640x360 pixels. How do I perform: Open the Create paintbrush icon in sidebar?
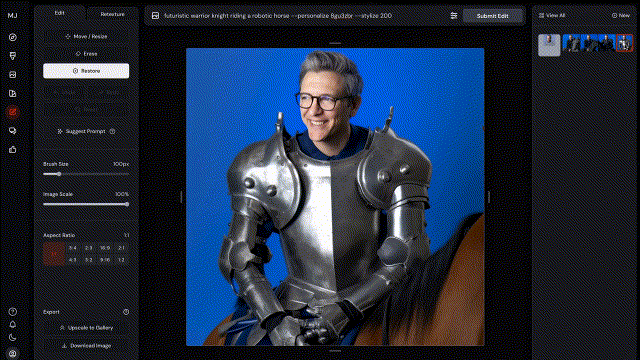click(13, 56)
